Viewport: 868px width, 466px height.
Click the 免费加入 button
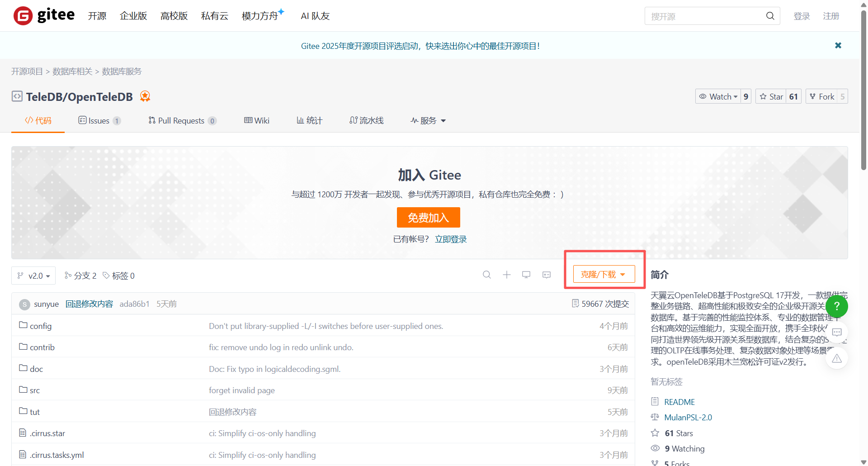(429, 218)
